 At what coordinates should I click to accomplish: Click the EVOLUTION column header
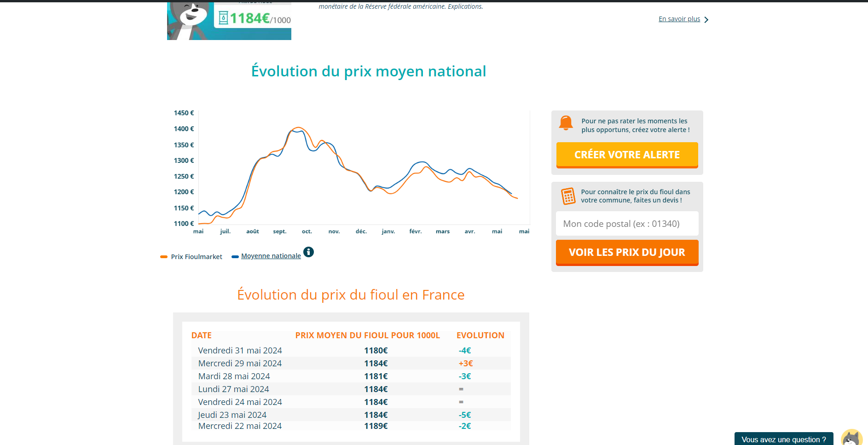tap(480, 335)
